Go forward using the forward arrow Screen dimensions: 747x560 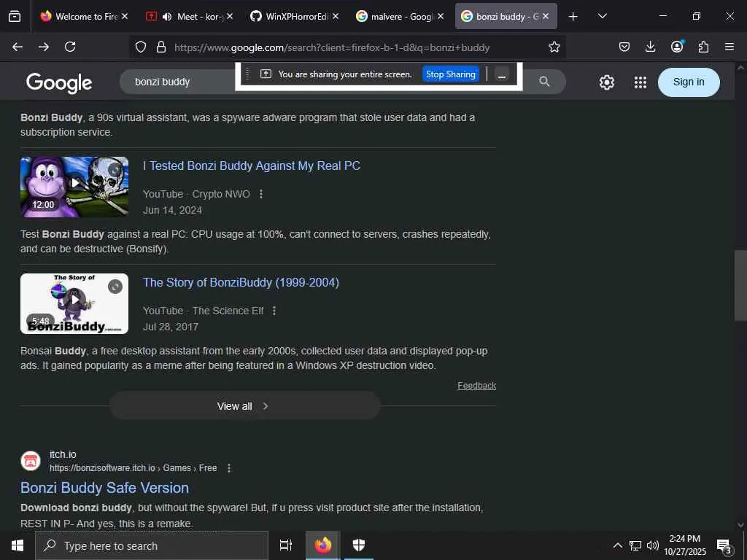click(x=44, y=47)
